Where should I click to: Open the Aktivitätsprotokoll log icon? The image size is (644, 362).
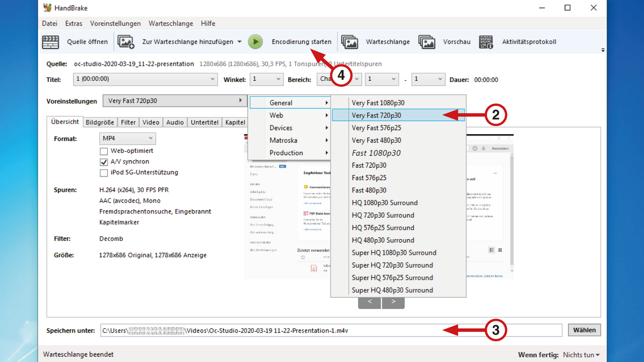(x=486, y=42)
